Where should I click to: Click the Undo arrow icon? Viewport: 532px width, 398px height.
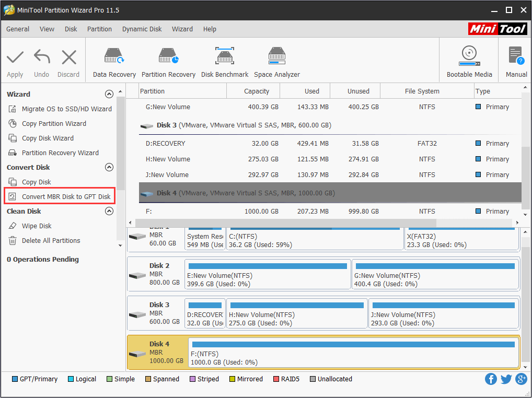(42, 57)
